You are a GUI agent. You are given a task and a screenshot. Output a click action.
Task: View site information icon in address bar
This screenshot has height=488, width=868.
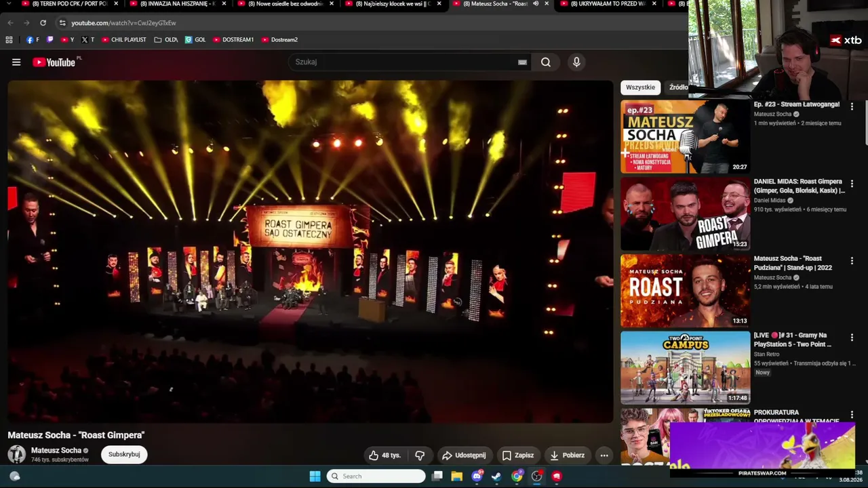click(62, 23)
